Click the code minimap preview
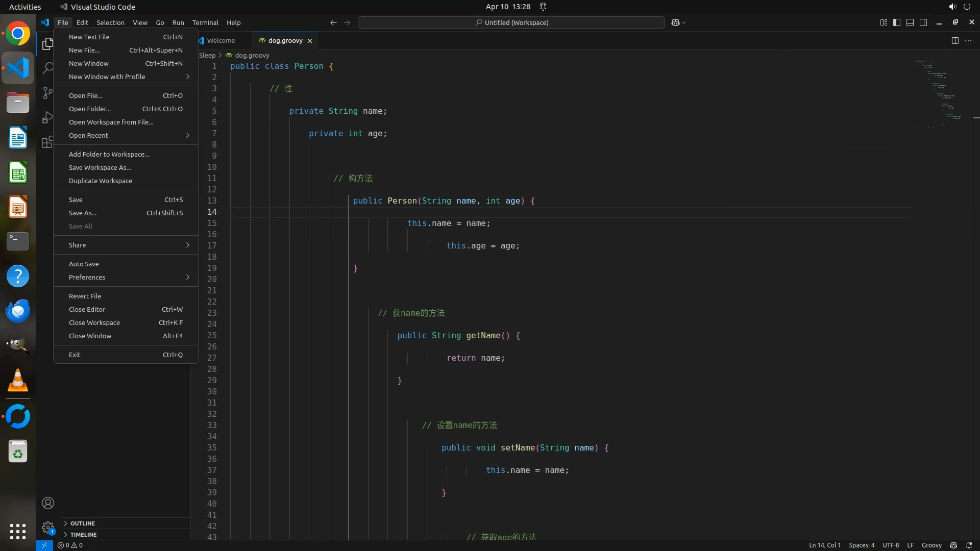 [938, 92]
